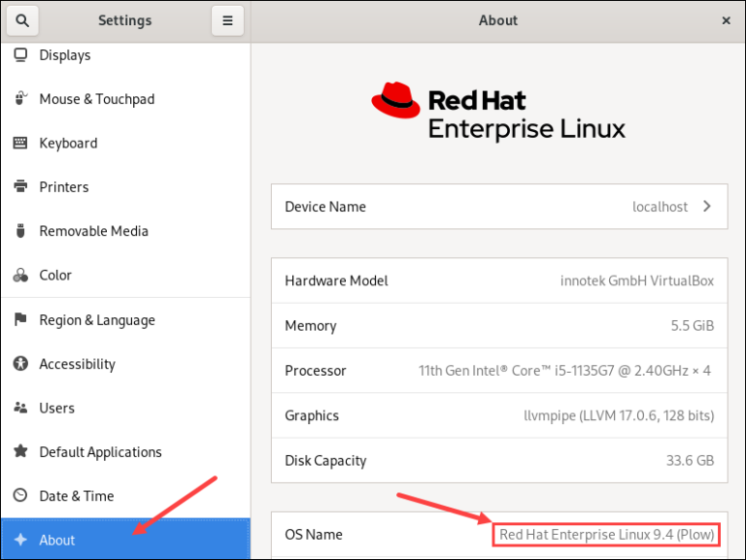Image resolution: width=746 pixels, height=560 pixels.
Task: Select Accessibility in the sidebar
Action: (x=125, y=364)
